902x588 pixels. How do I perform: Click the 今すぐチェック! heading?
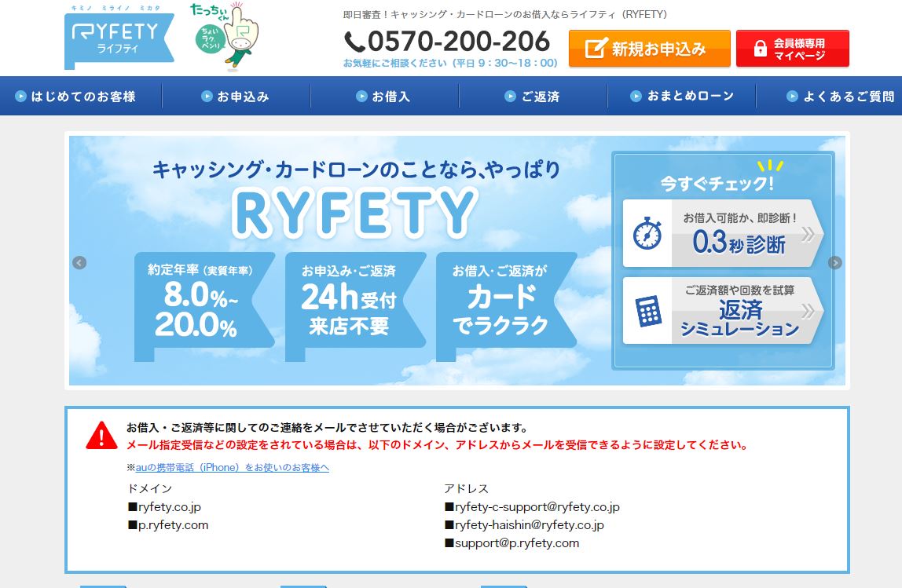pos(717,184)
